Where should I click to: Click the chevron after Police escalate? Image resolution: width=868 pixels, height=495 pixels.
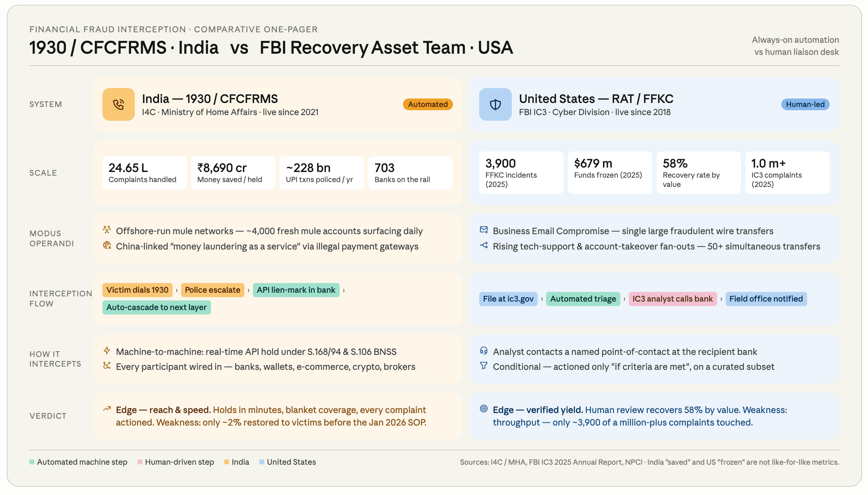tap(248, 290)
